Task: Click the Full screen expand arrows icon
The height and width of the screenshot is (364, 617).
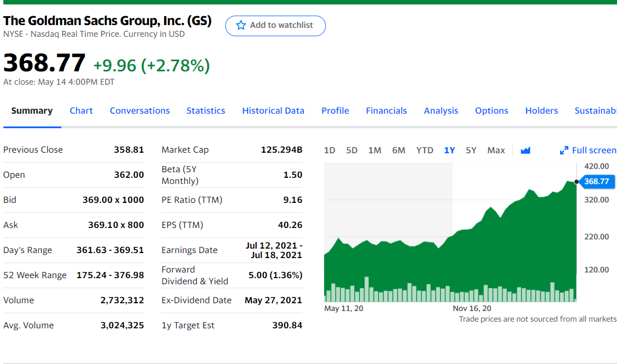Action: [564, 151]
